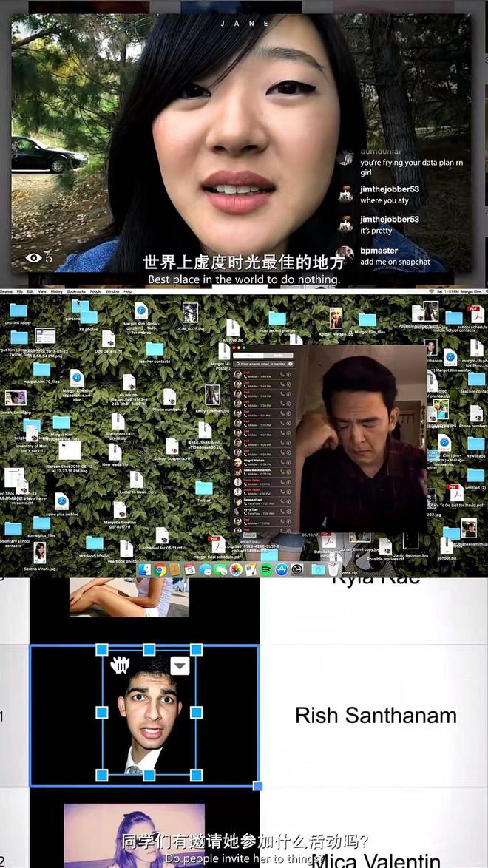Open the Window menu in menu bar

pos(112,291)
